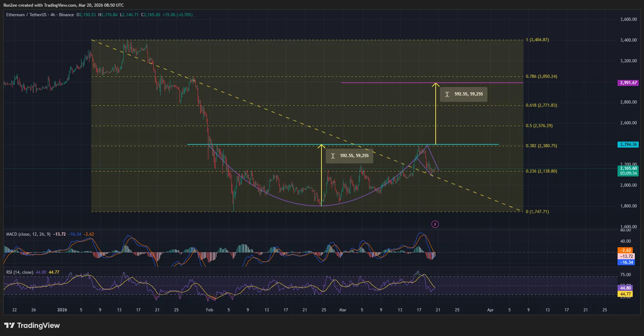Select the TradingView logo in the bottom corner
The width and height of the screenshot is (644, 336).
(x=32, y=325)
